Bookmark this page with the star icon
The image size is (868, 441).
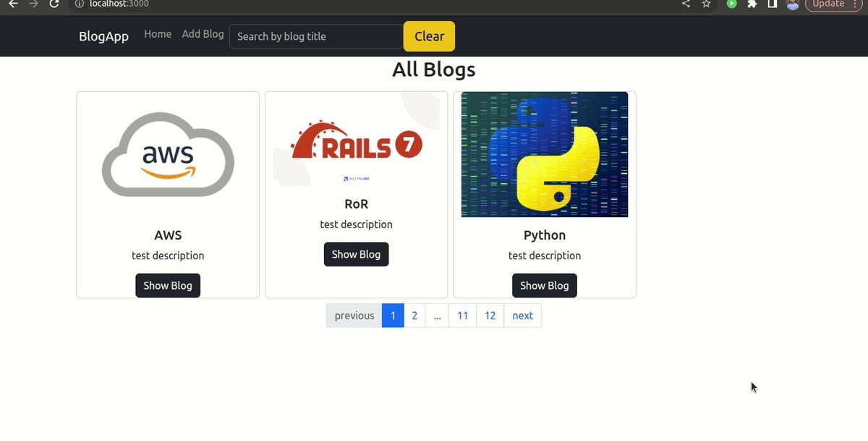tap(707, 4)
